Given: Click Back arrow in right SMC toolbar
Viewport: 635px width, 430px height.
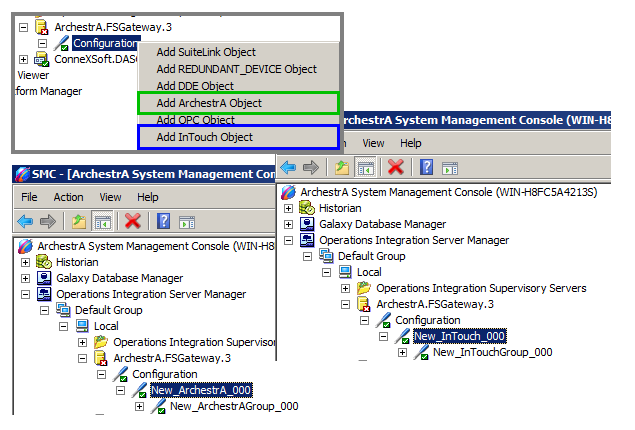Looking at the screenshot, I should click(x=288, y=167).
